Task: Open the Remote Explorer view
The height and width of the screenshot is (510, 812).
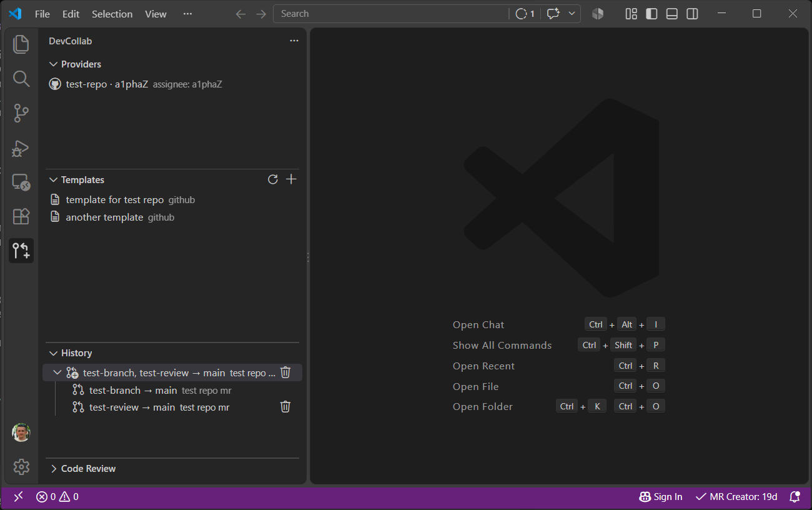Action: pyautogui.click(x=21, y=182)
